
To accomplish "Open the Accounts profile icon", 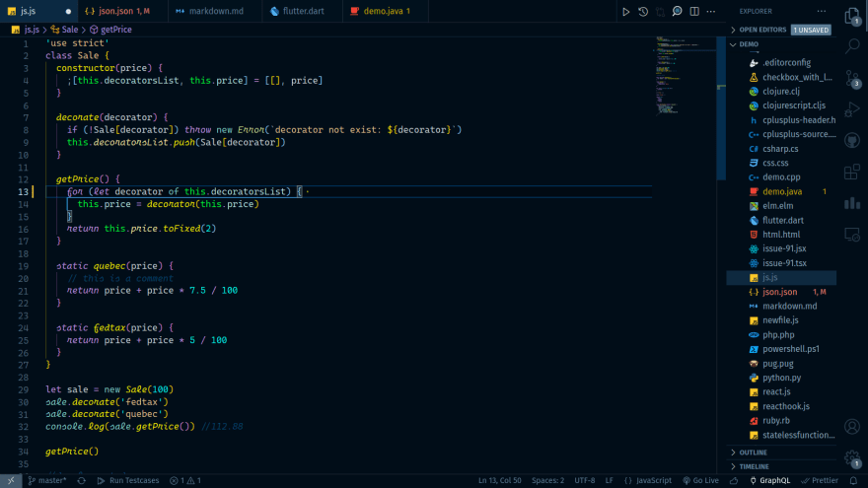I will (x=852, y=427).
